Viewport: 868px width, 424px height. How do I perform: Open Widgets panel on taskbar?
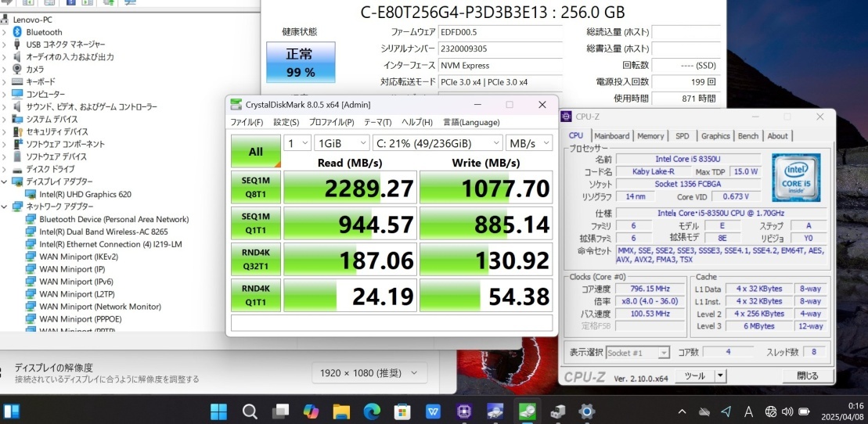pyautogui.click(x=11, y=411)
